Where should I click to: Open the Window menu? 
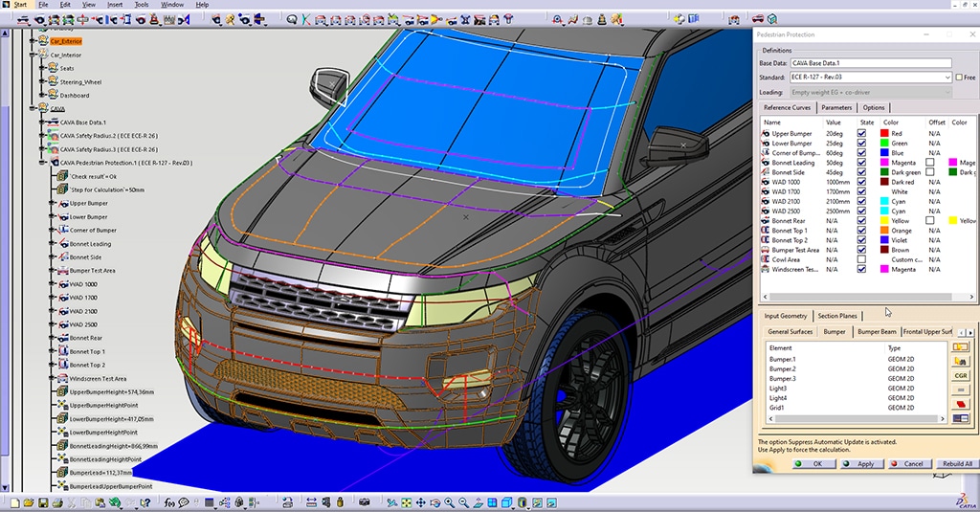(172, 5)
